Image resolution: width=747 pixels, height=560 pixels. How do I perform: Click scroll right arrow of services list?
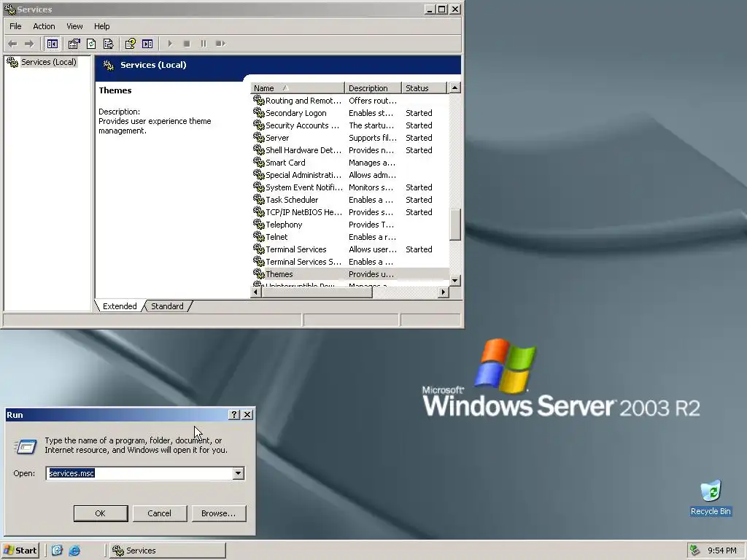444,292
